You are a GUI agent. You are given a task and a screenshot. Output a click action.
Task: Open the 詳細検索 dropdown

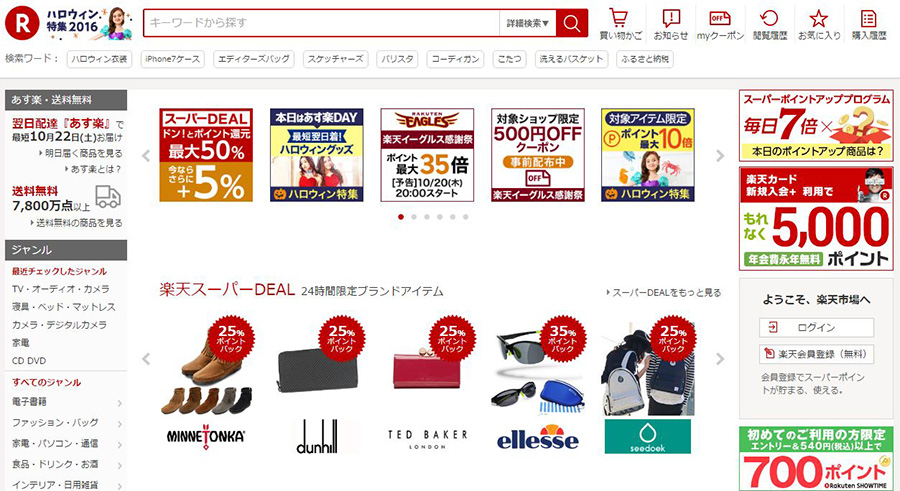(x=527, y=23)
